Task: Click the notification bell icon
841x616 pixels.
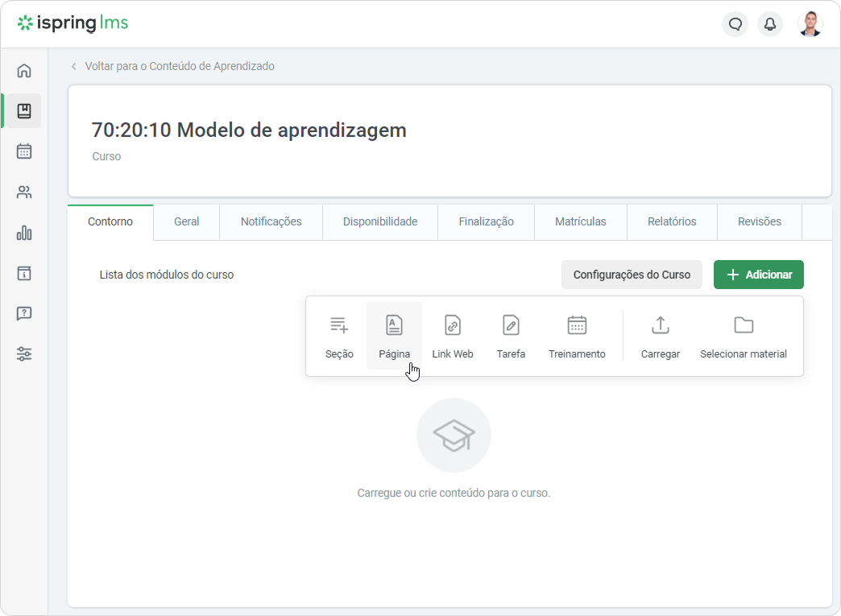Action: (770, 24)
